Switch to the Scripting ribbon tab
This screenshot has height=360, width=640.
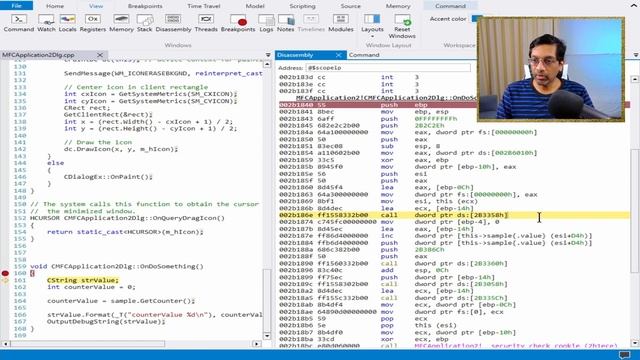coord(302,6)
